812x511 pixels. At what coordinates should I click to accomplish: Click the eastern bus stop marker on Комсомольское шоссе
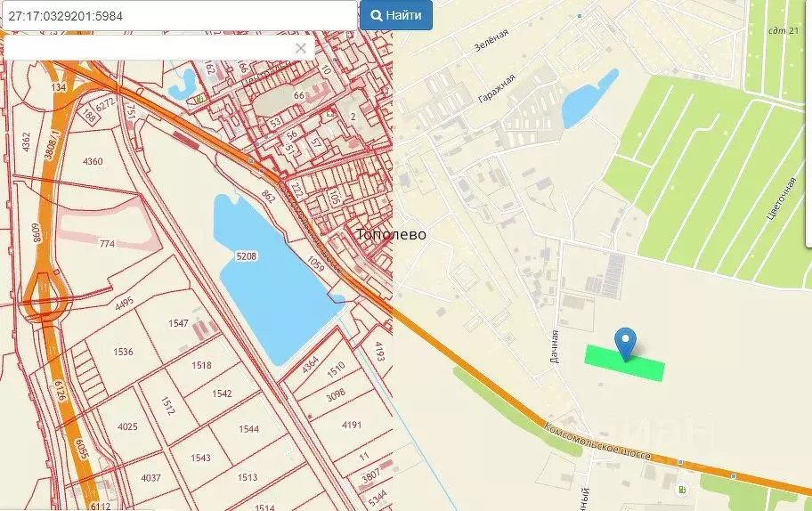[x=733, y=476]
